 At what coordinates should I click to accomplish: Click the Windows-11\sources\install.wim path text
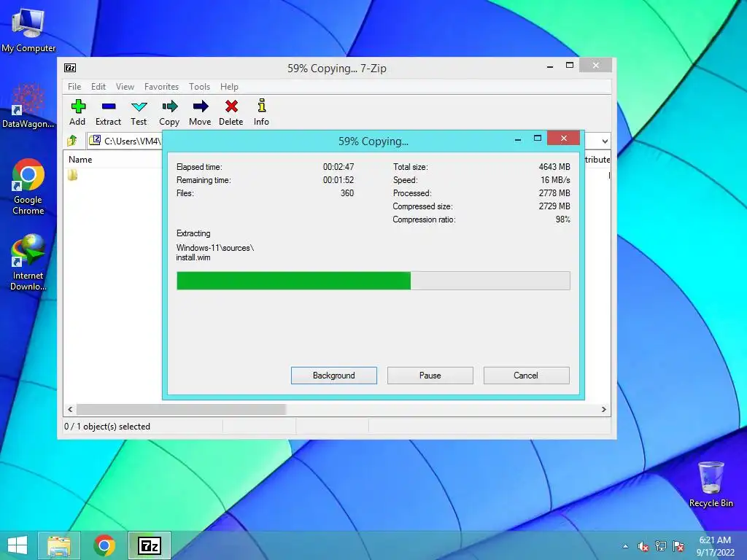point(215,253)
